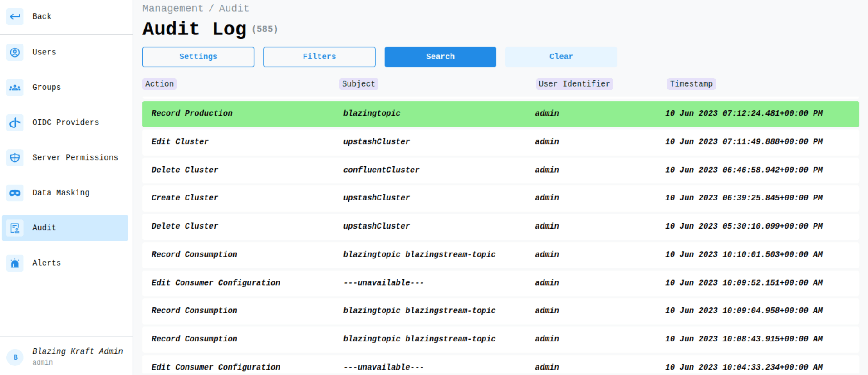Sort by the Timestamp column header
Image resolution: width=868 pixels, height=375 pixels.
click(691, 84)
